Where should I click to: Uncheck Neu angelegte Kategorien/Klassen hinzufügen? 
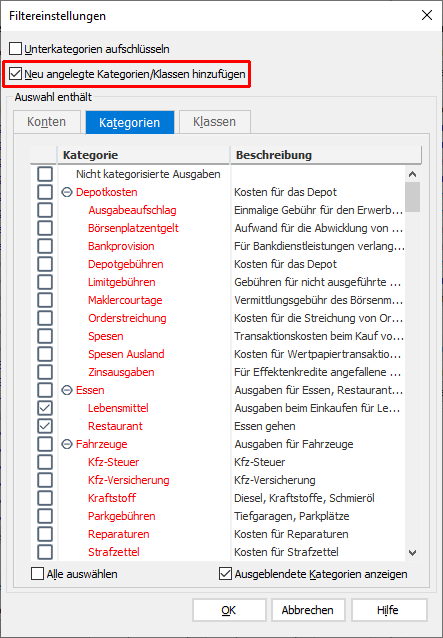(15, 74)
